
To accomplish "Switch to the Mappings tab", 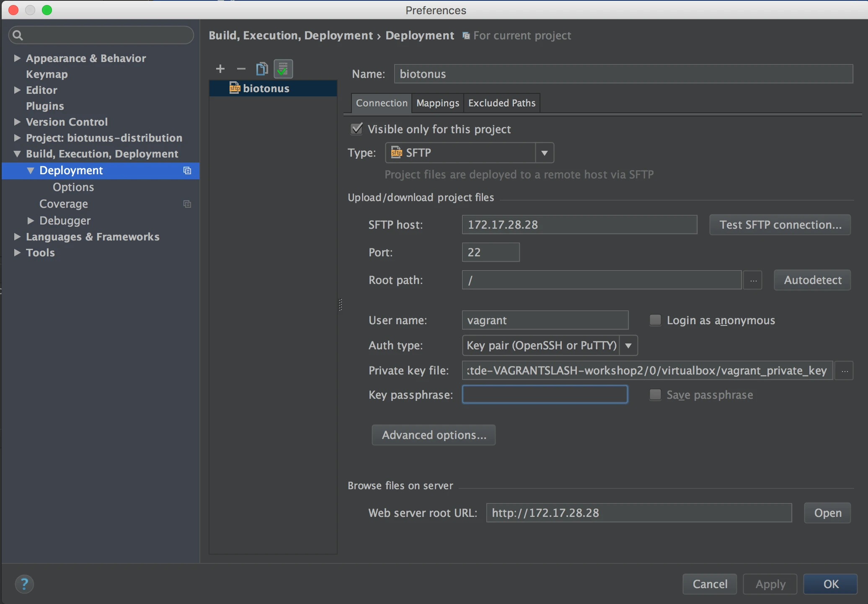I will click(x=438, y=103).
